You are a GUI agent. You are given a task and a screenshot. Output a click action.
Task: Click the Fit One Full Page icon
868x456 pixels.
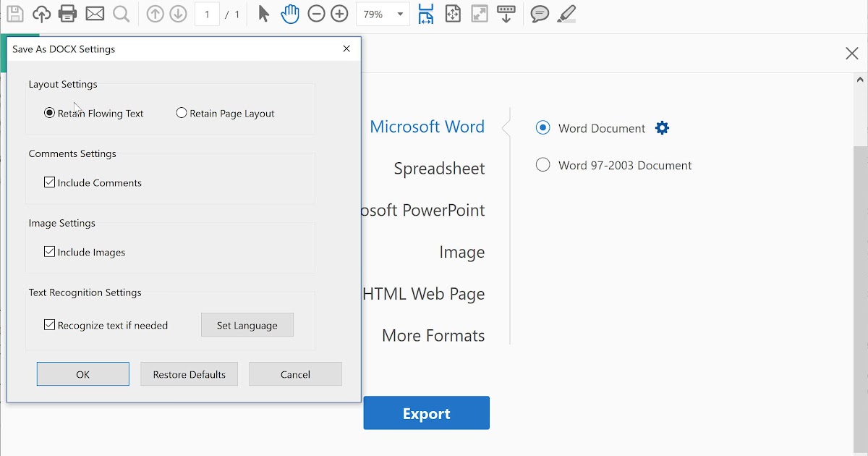[453, 14]
